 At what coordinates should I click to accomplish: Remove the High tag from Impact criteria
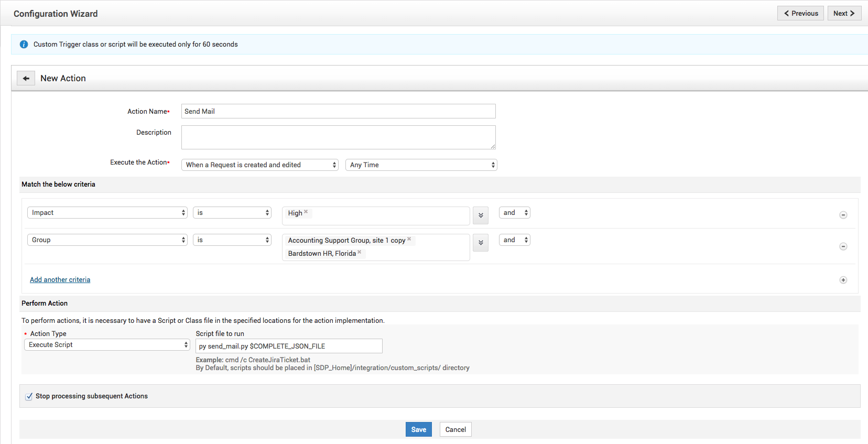coord(306,212)
